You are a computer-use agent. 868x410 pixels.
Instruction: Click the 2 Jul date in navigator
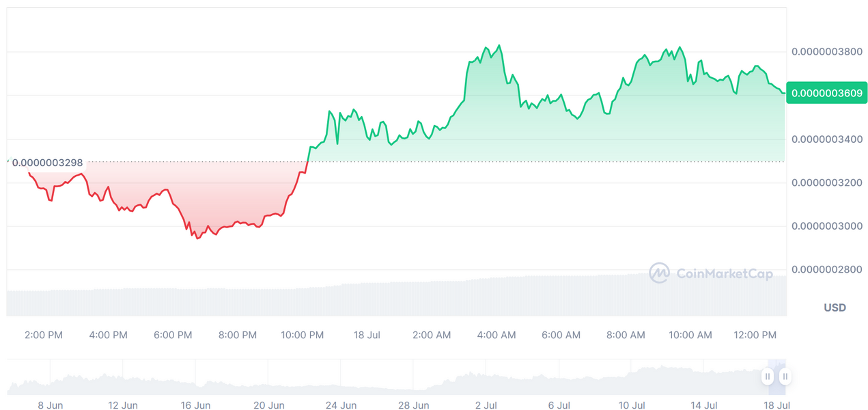(x=486, y=405)
